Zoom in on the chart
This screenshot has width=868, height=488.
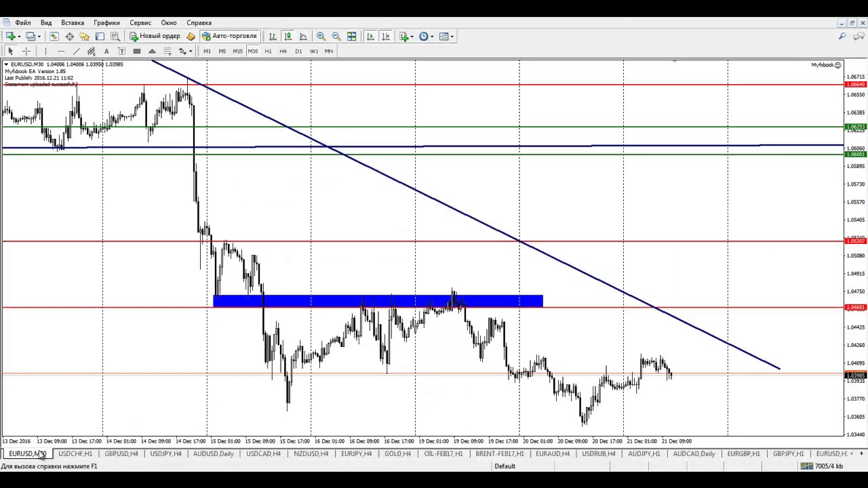click(321, 36)
